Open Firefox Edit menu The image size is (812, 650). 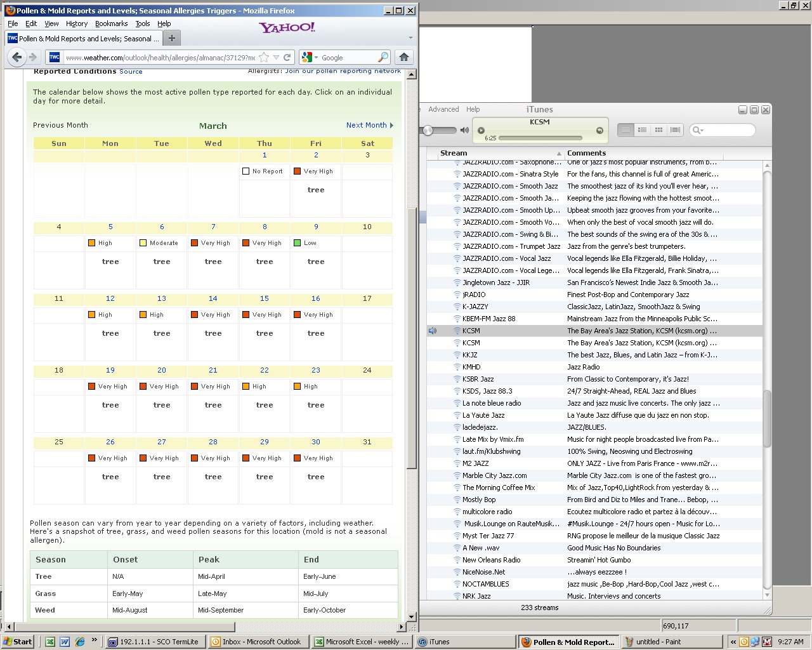pos(31,23)
